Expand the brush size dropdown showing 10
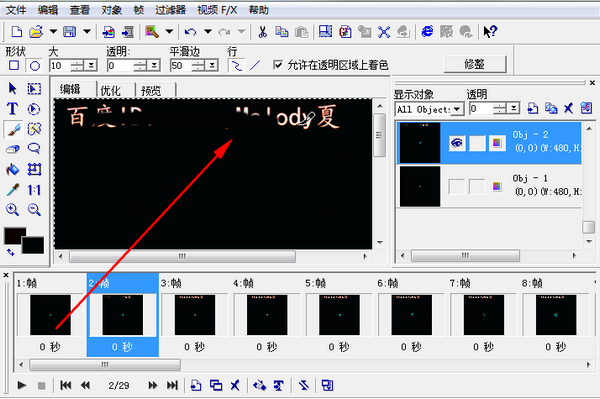This screenshot has height=399, width=600. pyautogui.click(x=91, y=65)
